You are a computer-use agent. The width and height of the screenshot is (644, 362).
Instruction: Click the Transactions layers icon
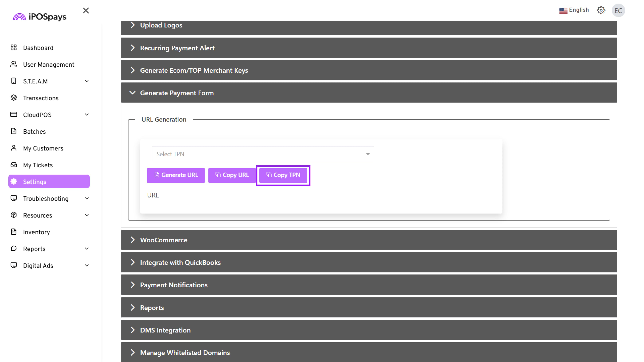tap(14, 98)
